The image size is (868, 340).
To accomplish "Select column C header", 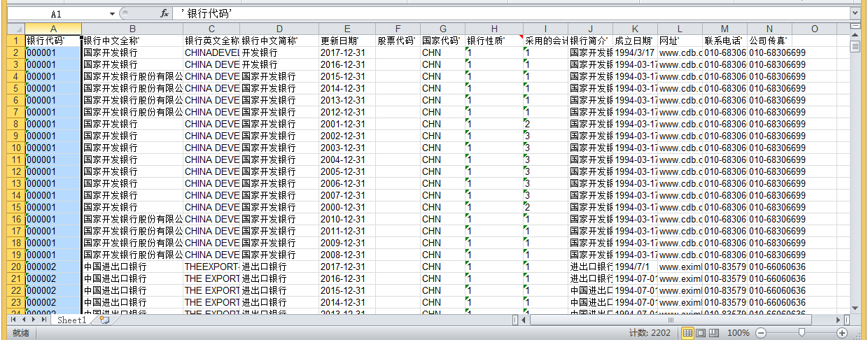I will click(211, 29).
